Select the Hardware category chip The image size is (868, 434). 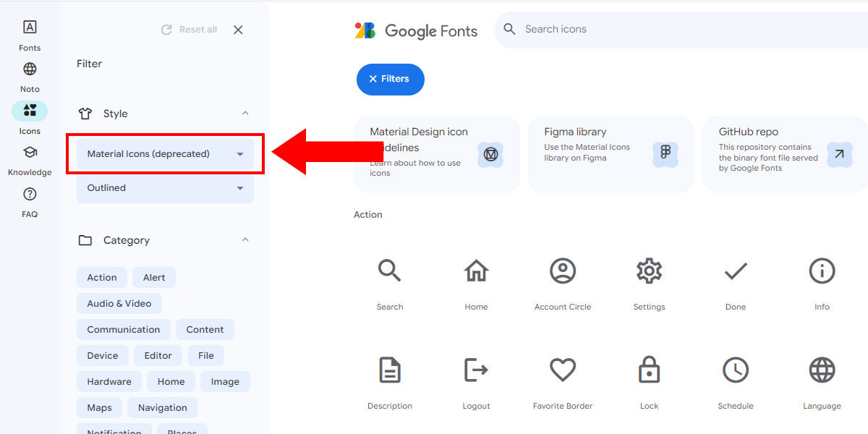point(109,382)
